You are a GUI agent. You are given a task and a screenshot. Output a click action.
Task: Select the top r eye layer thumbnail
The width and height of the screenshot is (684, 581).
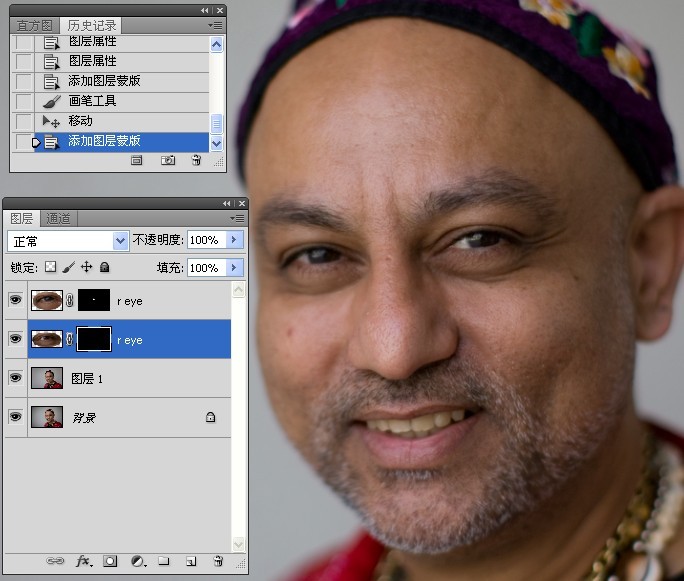[x=47, y=300]
